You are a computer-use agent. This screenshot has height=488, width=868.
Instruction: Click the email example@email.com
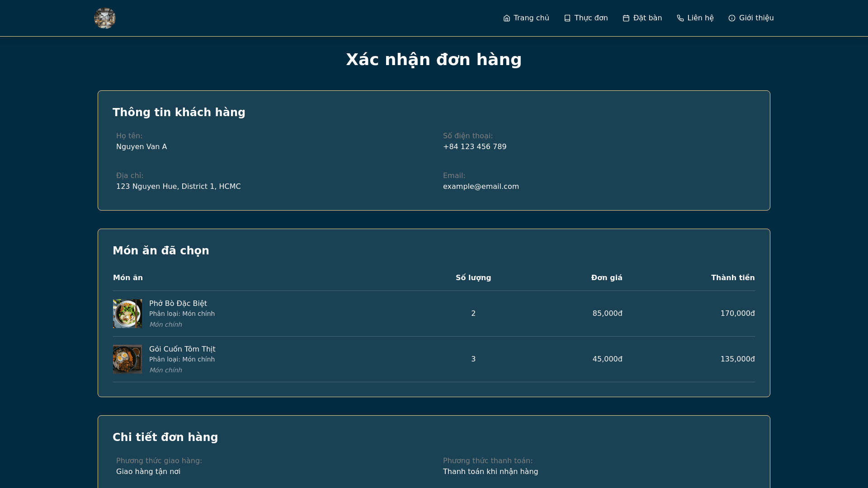pos(481,187)
